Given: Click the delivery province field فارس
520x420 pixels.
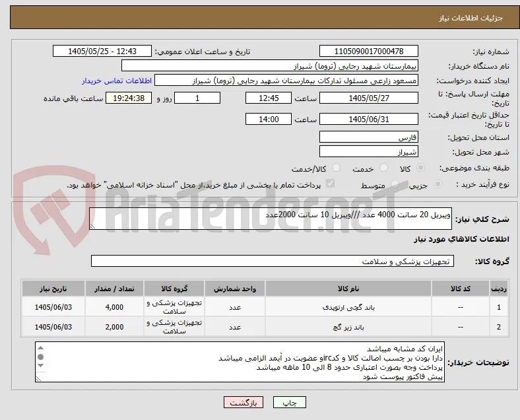Looking at the screenshot, I should pos(369,137).
